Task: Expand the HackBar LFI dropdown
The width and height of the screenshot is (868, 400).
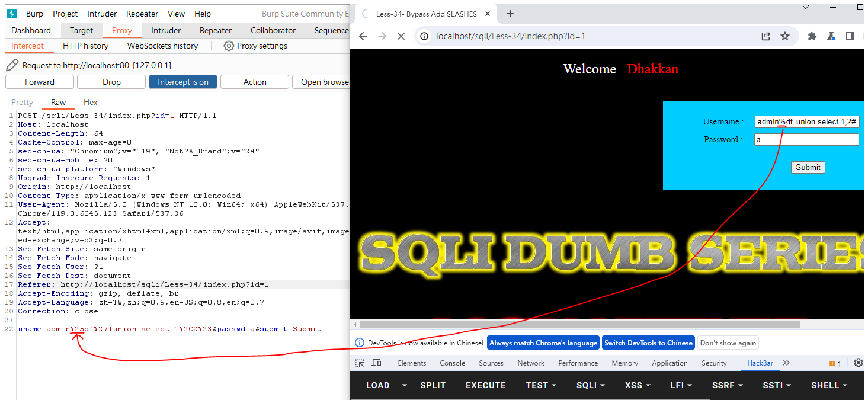Action: pos(681,385)
